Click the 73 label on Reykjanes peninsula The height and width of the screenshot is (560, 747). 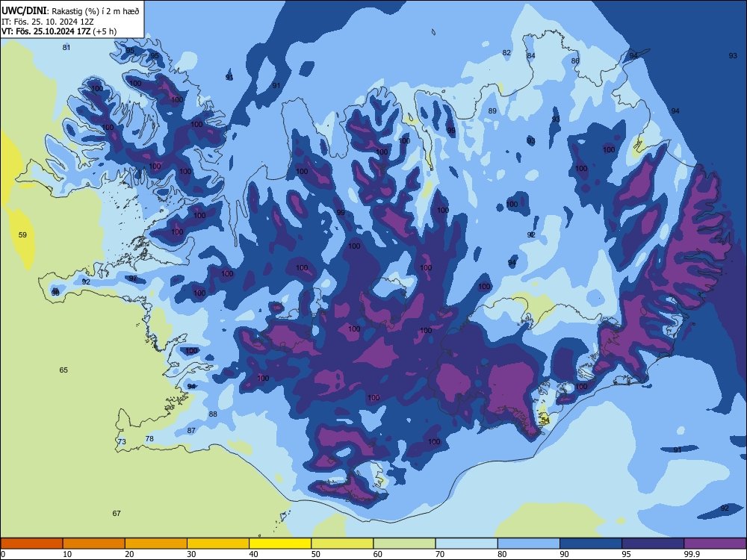click(x=122, y=442)
